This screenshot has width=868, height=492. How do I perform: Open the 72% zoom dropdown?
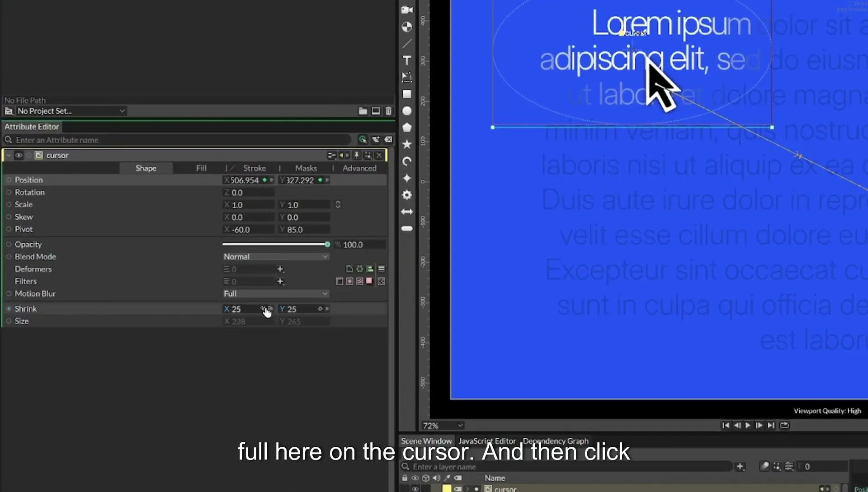tap(443, 426)
